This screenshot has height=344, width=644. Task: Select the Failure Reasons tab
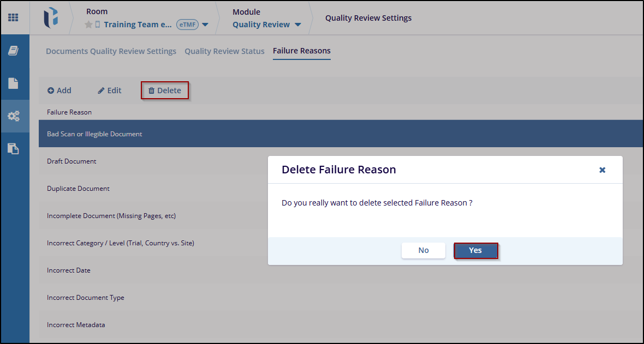301,51
